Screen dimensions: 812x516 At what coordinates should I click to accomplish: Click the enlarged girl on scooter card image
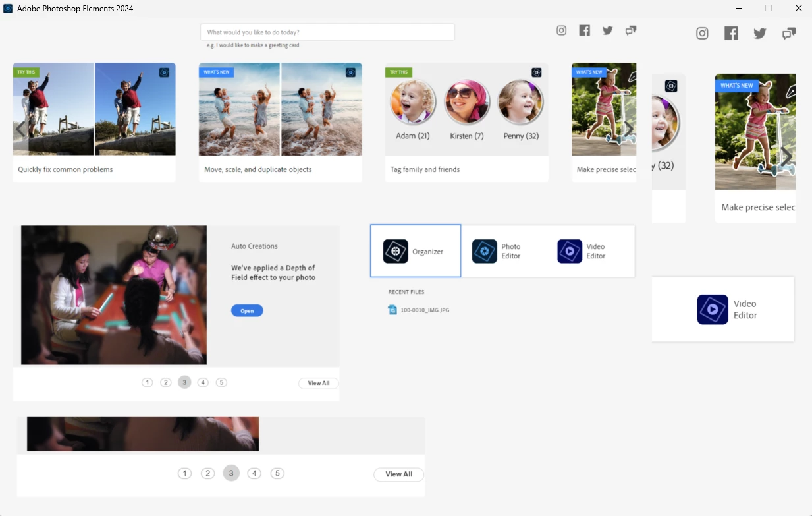755,132
